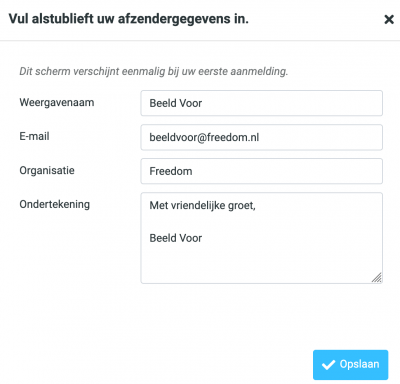The image size is (400, 384).
Task: Click the word 'Freedom' in Organisatie
Action: 171,171
